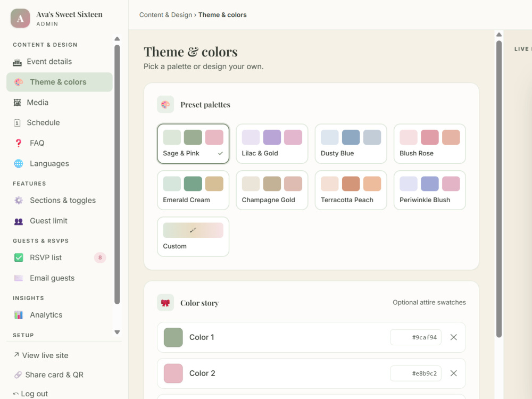Click the Custom gradient swatch
The image size is (532, 399).
coord(193,230)
